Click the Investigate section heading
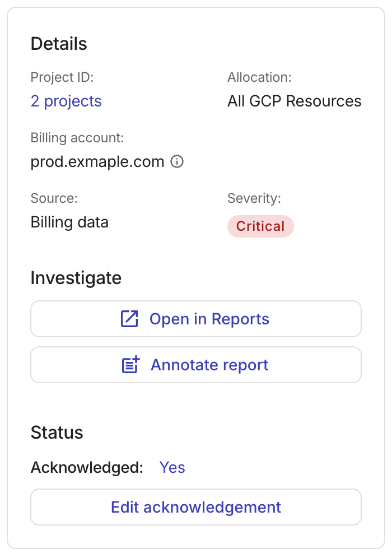Screen dimensions: 392x558 coord(76,278)
